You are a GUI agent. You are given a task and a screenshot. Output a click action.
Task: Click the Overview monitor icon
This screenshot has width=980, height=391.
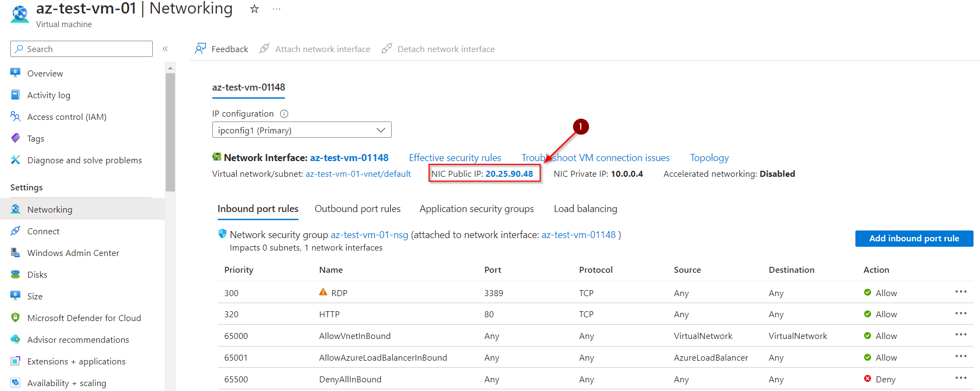click(16, 73)
